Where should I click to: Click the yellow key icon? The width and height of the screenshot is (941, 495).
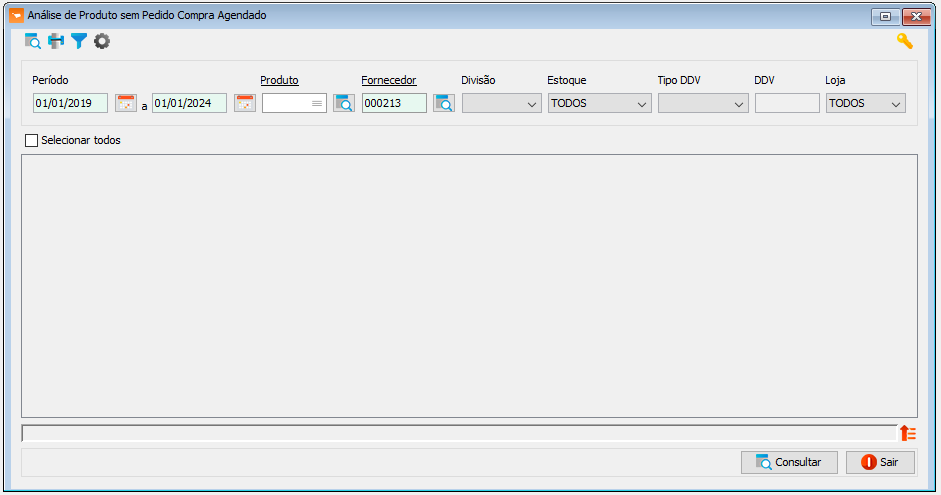tap(904, 41)
